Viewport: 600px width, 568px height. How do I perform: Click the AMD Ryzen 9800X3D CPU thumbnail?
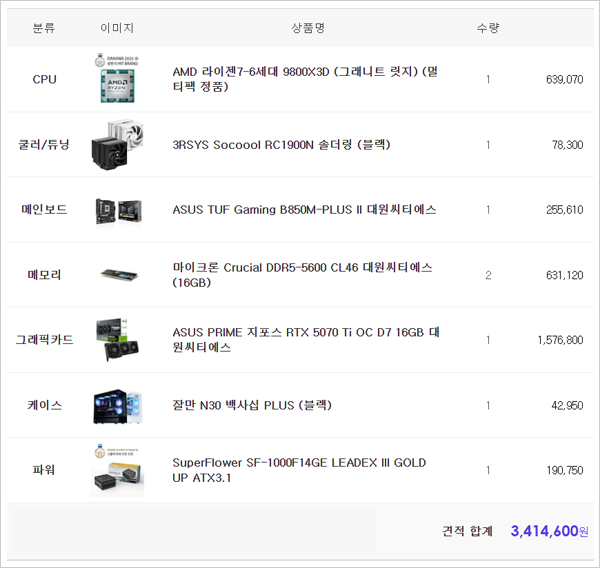pyautogui.click(x=117, y=80)
